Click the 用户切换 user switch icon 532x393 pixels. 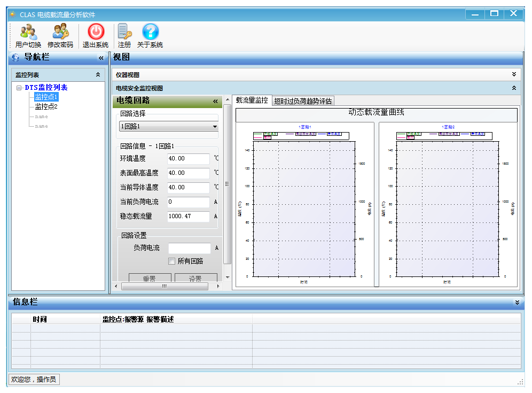[x=28, y=33]
